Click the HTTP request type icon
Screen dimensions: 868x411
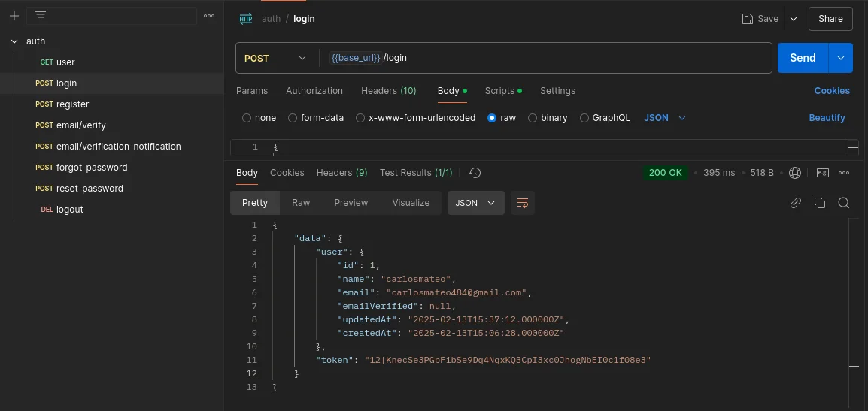point(246,18)
